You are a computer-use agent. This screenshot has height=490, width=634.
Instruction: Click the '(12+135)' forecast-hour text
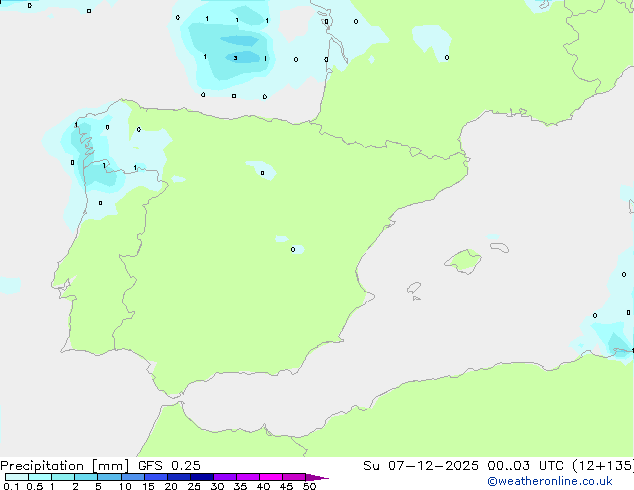coord(603,466)
